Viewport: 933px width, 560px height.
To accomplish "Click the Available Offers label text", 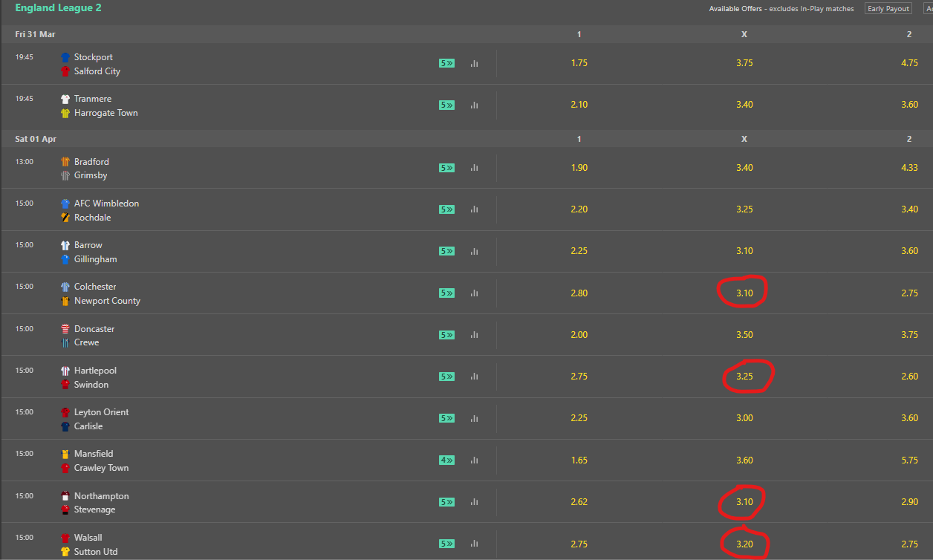I will [x=737, y=9].
